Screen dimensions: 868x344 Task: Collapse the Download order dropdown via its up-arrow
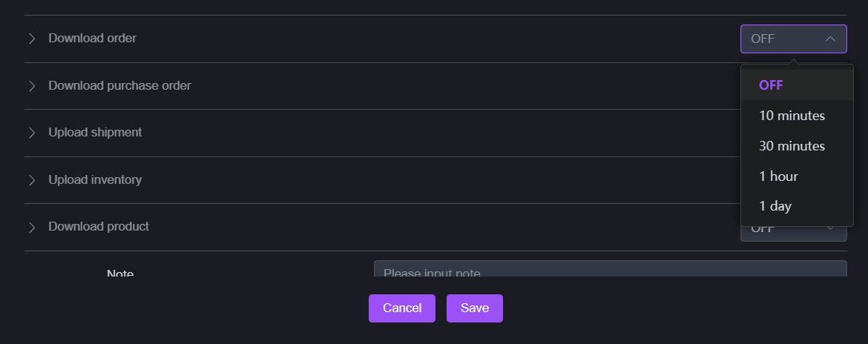(x=831, y=39)
